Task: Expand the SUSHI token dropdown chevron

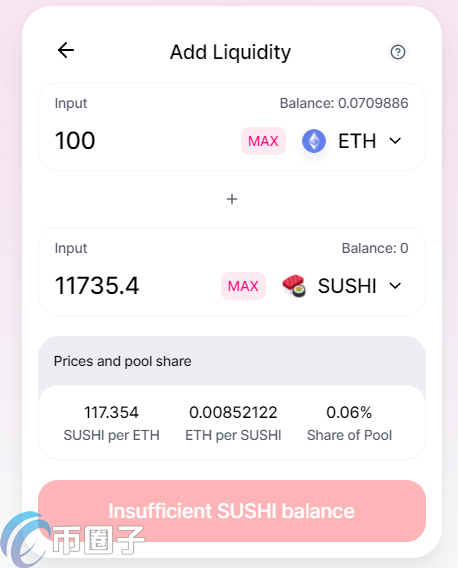Action: (x=395, y=286)
